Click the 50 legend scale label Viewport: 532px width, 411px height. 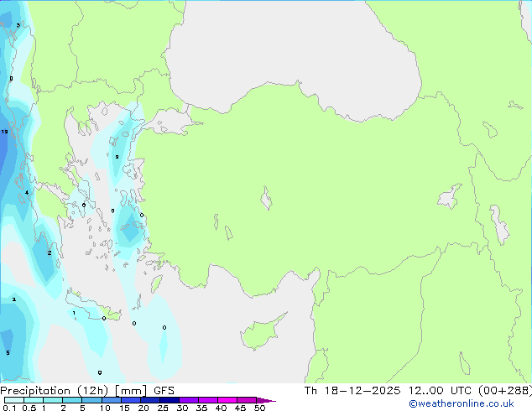(259, 408)
